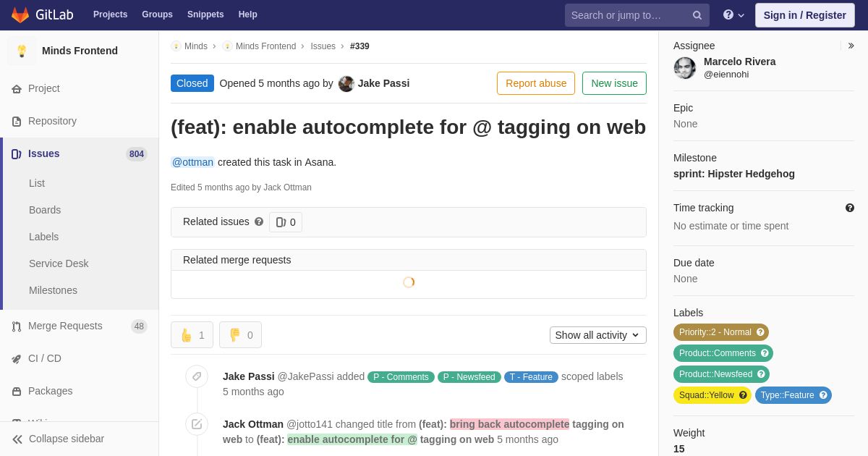Click the related issues count badge
This screenshot has width=868, height=456.
click(x=286, y=222)
